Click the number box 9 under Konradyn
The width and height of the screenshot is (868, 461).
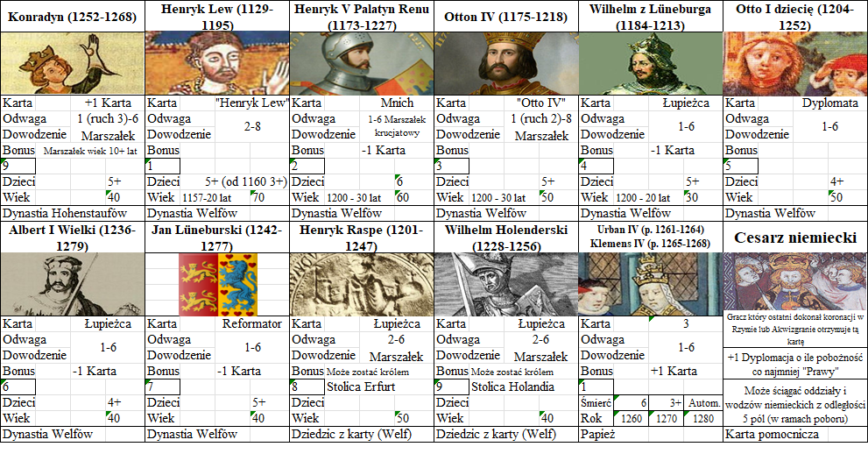[18, 166]
